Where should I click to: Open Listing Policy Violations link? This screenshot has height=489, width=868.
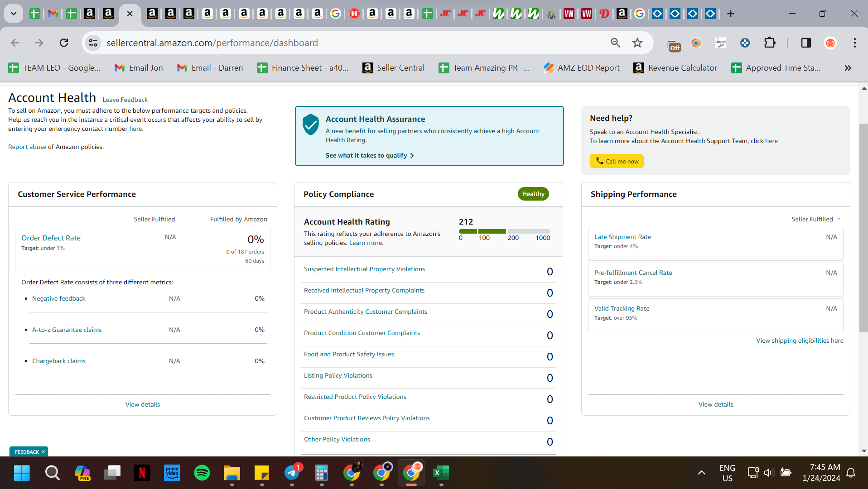pos(338,375)
